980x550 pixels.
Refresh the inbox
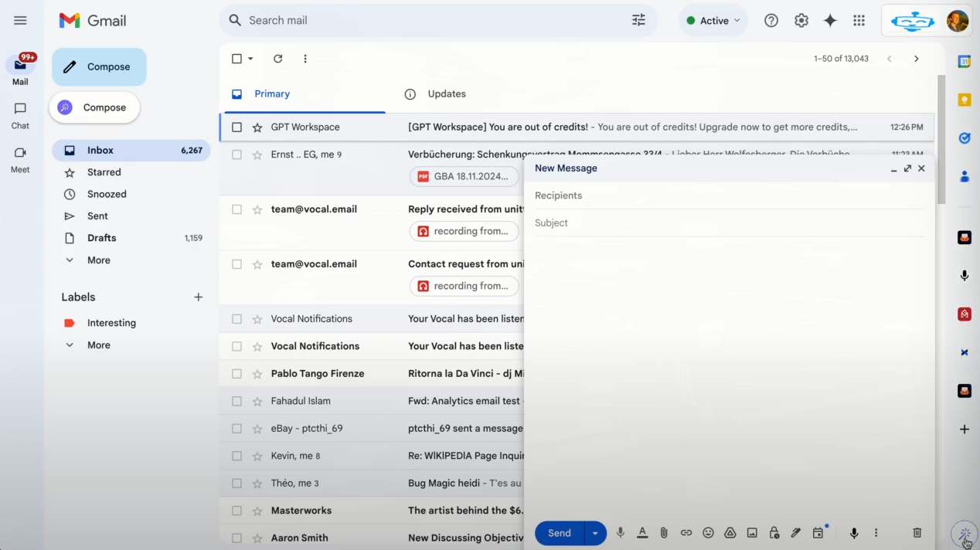pos(278,59)
